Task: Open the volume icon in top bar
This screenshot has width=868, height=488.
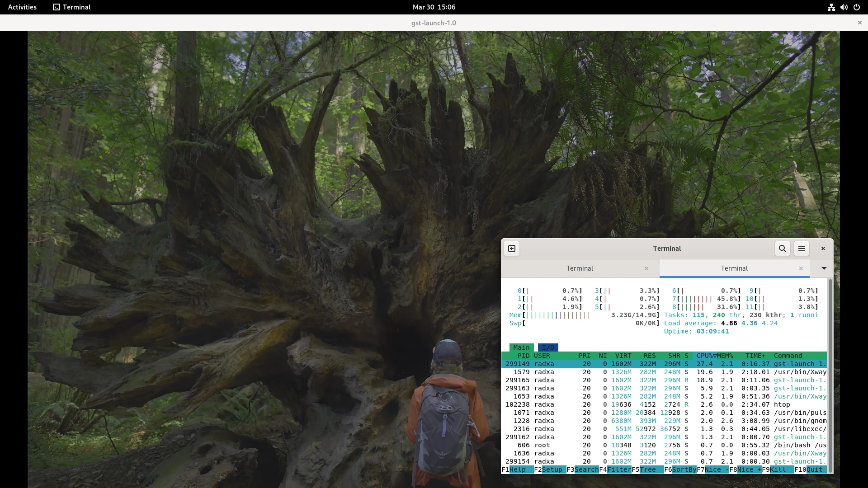Action: coord(844,7)
